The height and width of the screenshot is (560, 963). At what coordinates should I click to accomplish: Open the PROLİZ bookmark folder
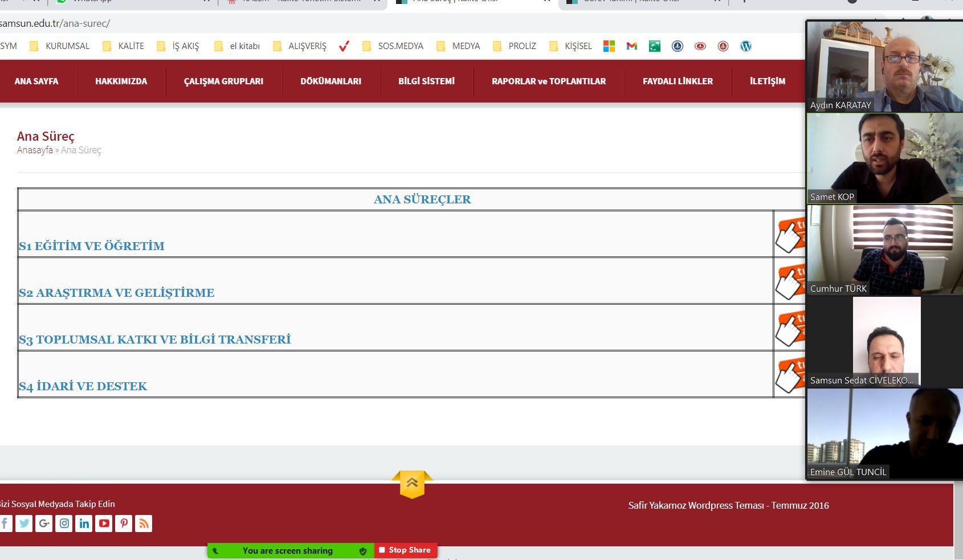click(515, 46)
